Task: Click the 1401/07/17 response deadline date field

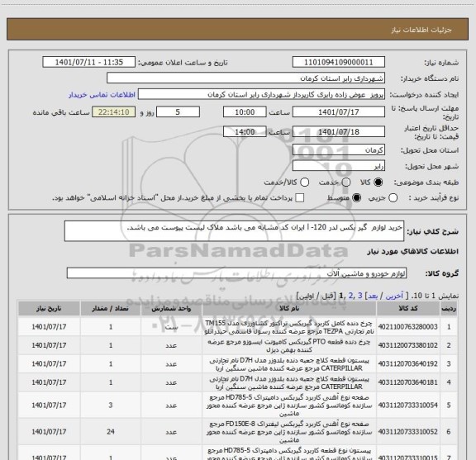Action: point(339,112)
